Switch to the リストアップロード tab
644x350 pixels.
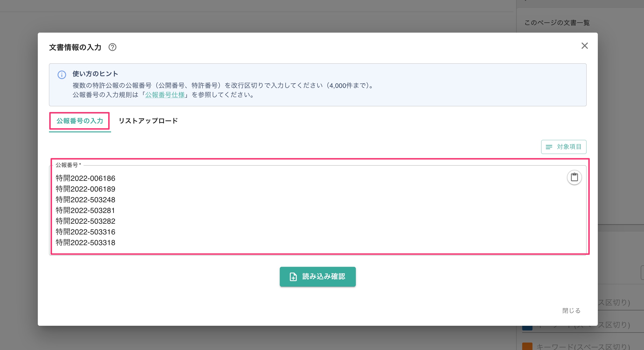click(x=148, y=121)
